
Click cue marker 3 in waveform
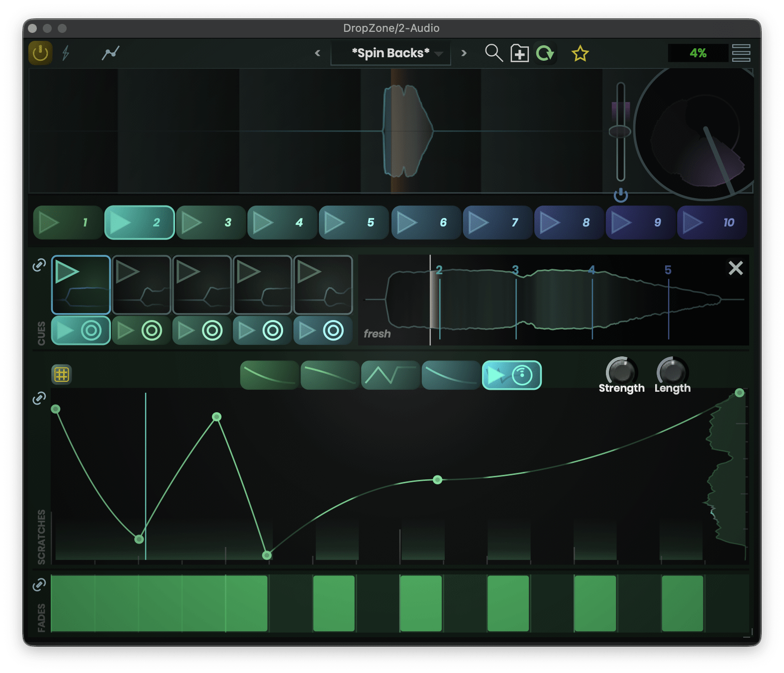515,270
